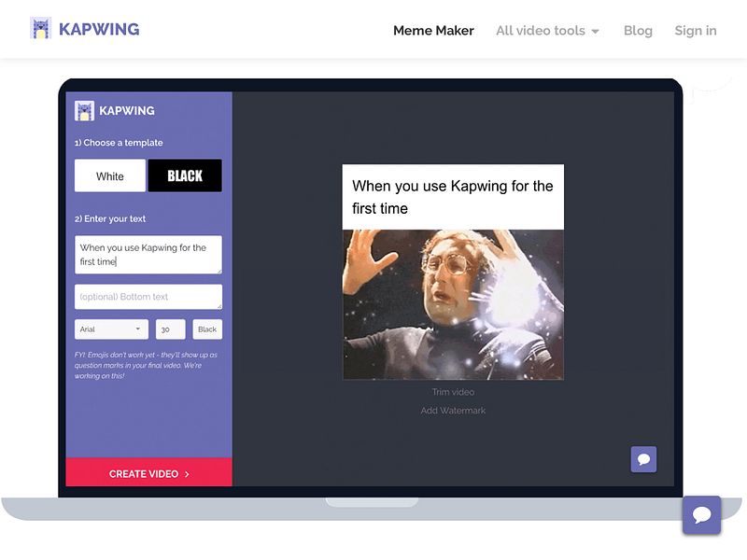The image size is (747, 560).
Task: Click the CREATE VIDEO button
Action: coord(148,473)
